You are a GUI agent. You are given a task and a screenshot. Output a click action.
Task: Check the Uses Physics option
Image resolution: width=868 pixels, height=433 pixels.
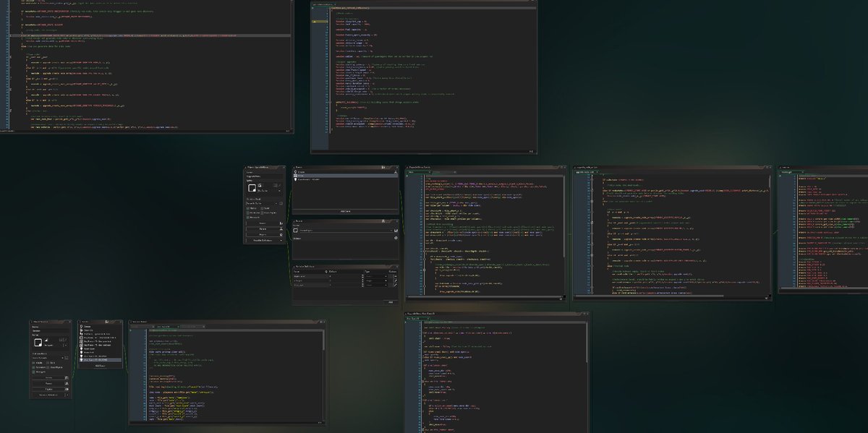click(x=263, y=213)
